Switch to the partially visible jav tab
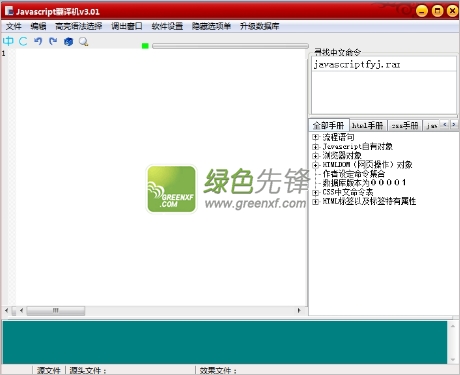 pyautogui.click(x=432, y=125)
